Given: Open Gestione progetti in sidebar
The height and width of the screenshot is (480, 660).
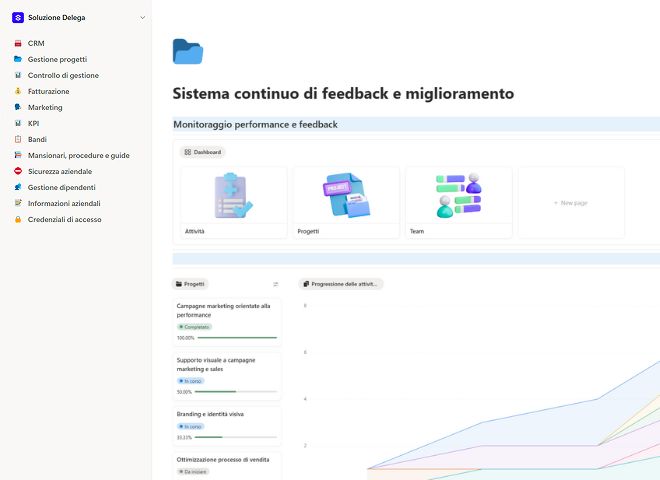Looking at the screenshot, I should 57,59.
